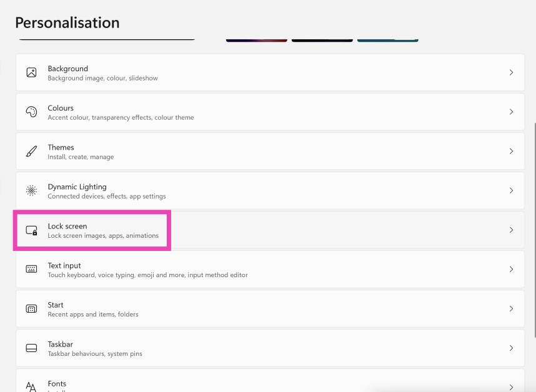Open Colours page using right chevron
This screenshot has height=392, width=536.
(511, 112)
